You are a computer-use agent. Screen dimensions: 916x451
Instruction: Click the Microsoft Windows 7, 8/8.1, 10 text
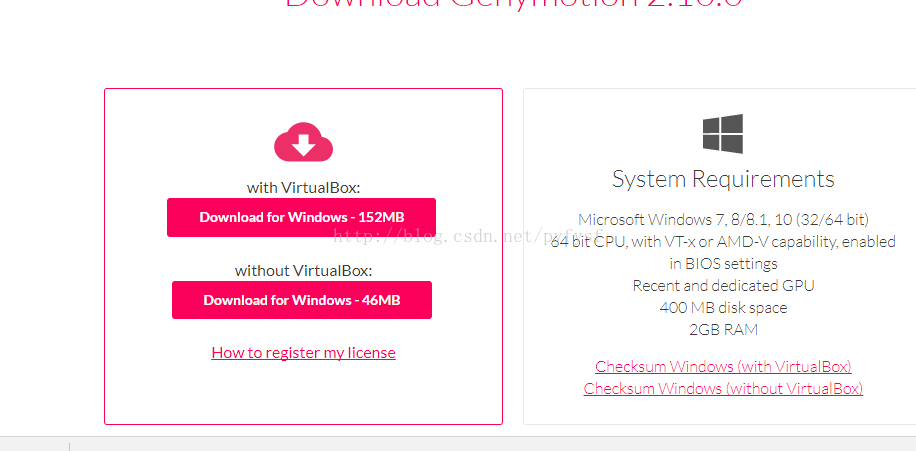(723, 220)
